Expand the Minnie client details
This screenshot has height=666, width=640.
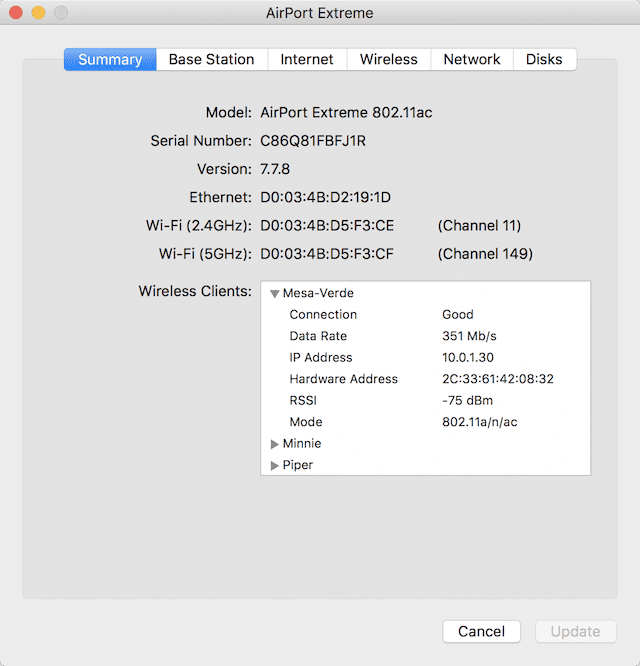[x=275, y=444]
